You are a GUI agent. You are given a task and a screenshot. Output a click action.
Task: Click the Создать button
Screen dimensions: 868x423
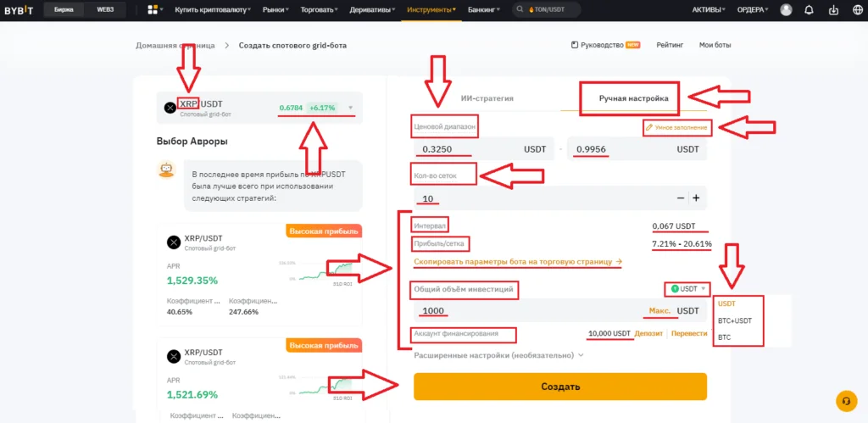560,387
